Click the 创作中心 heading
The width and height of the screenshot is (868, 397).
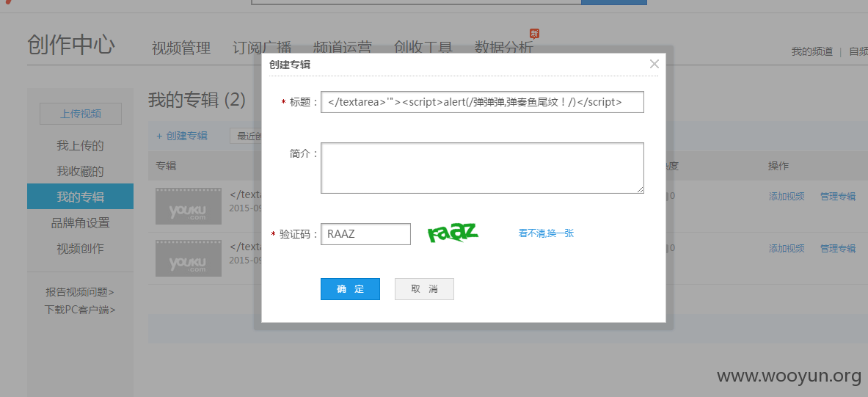71,45
